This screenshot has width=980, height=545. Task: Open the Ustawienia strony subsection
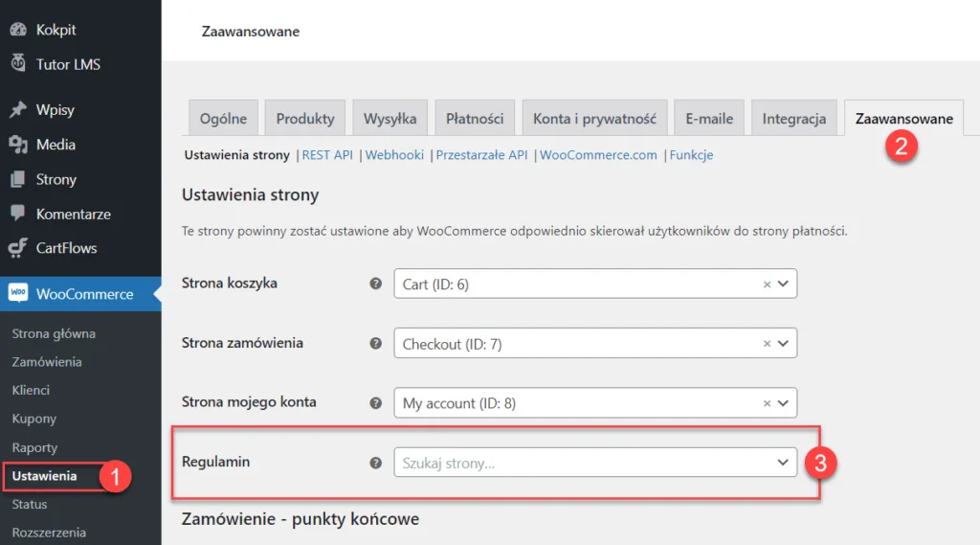pos(237,154)
